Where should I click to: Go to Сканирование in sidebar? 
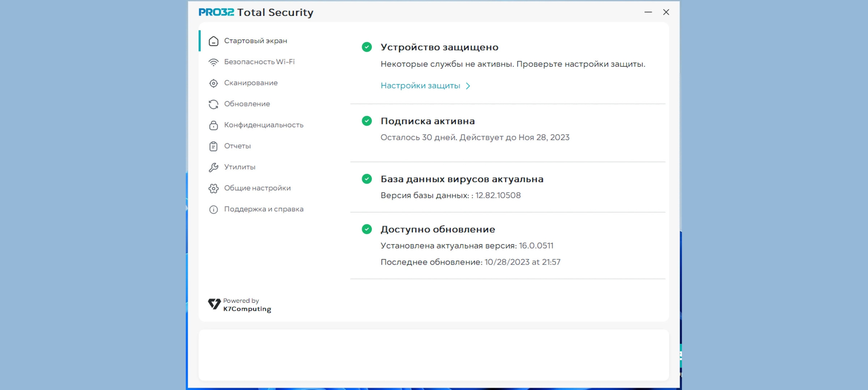pos(251,83)
